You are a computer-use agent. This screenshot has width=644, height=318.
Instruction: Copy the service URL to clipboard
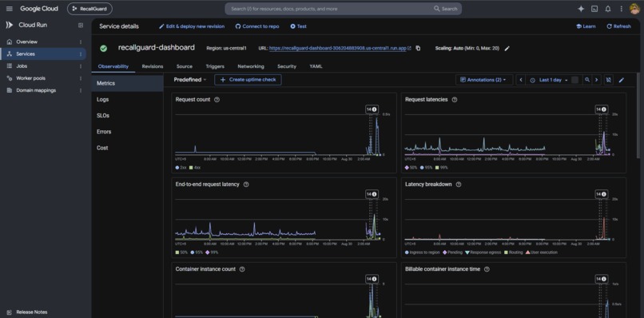[x=418, y=48]
